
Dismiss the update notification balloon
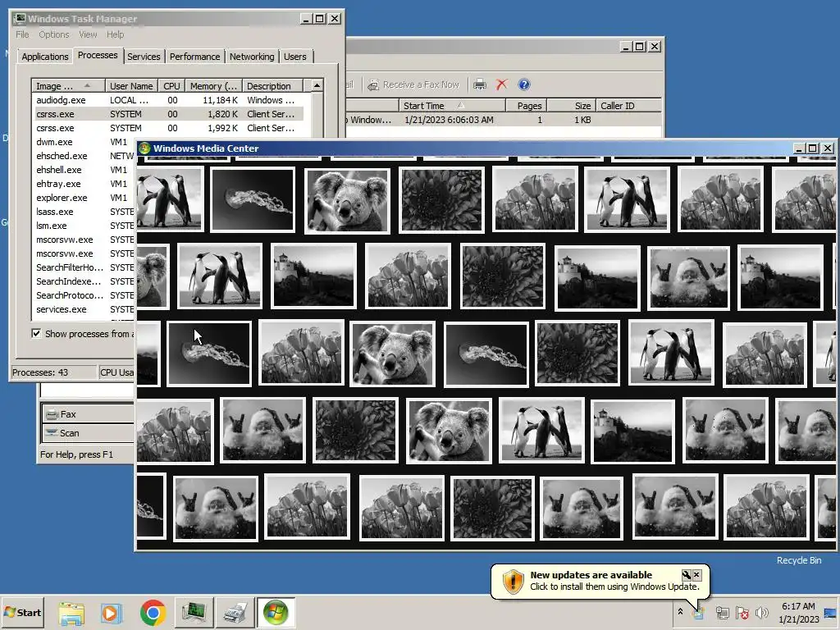696,575
